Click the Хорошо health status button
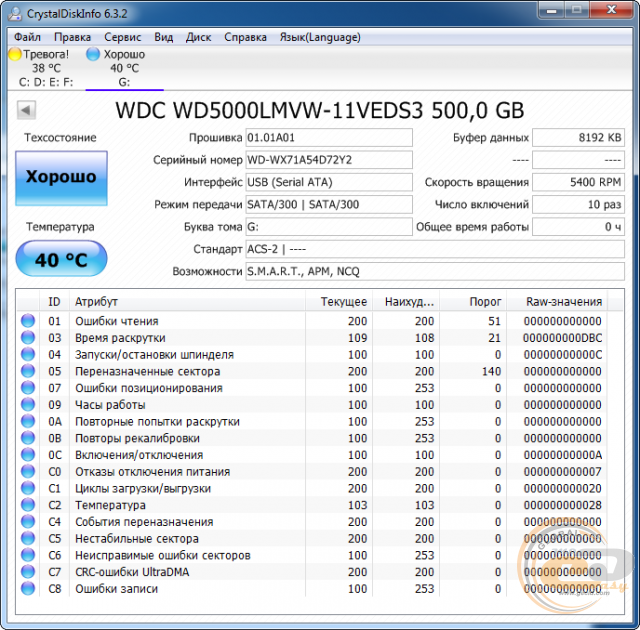The height and width of the screenshot is (630, 640). (61, 178)
